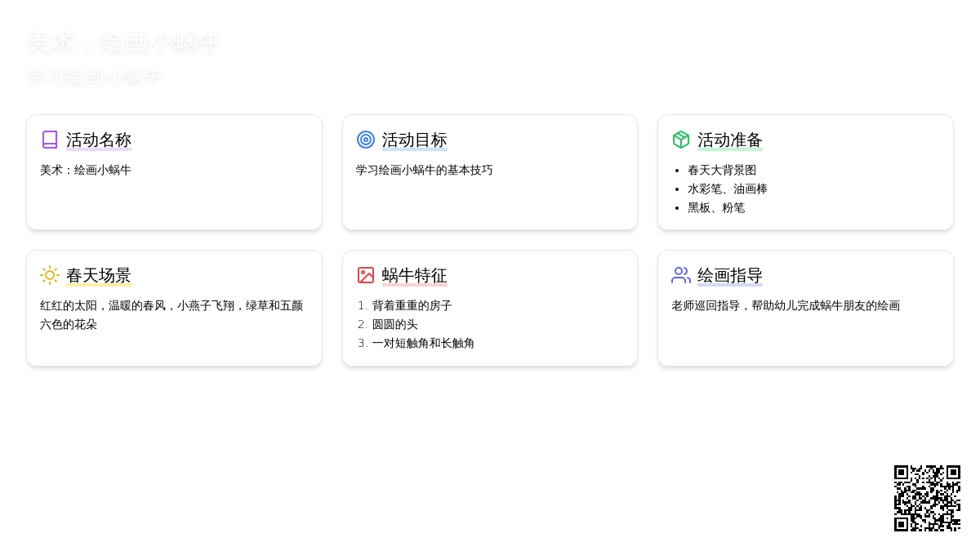
Task: Click the subtitle 学习绘画小蜗牛
Action: [x=94, y=77]
